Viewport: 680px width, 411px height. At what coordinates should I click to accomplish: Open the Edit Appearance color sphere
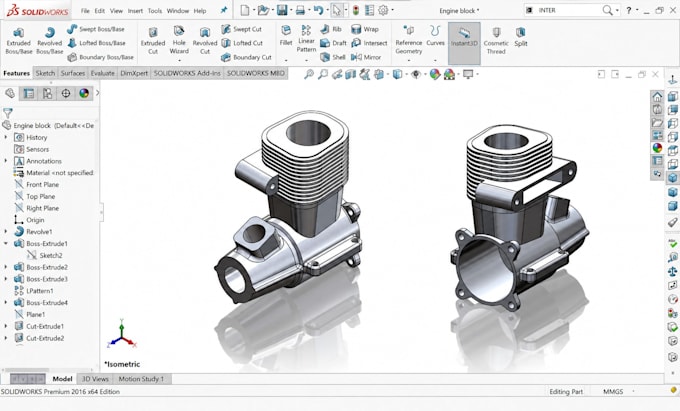(435, 75)
